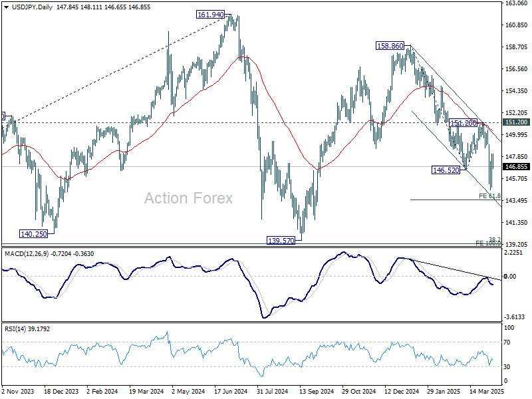Viewport: 532px width, 399px height.
Task: Open the chart dropdown triangle beside USDJPY
Action: tap(6, 7)
